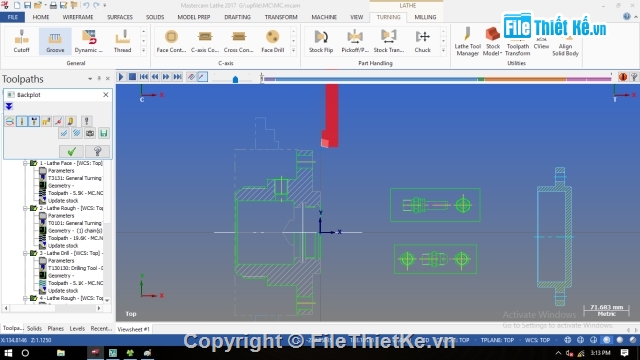This screenshot has height=360, width=640.
Task: Adjust the backplot run speed slider
Action: click(235, 78)
